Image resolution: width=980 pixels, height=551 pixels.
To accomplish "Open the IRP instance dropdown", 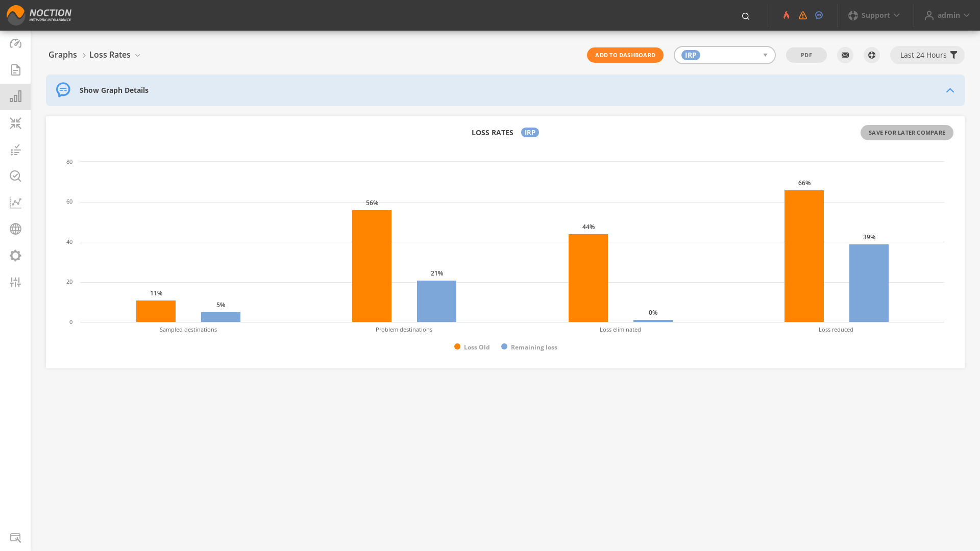I will point(725,55).
